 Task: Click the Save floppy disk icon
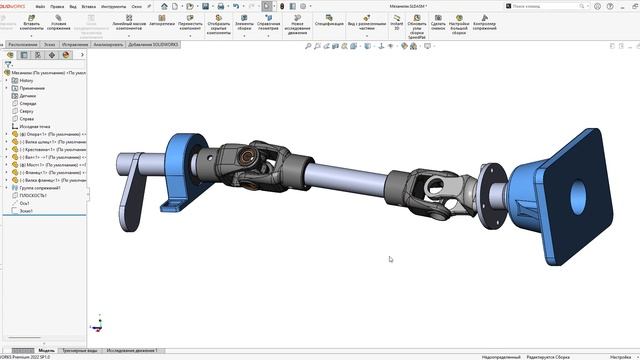205,6
